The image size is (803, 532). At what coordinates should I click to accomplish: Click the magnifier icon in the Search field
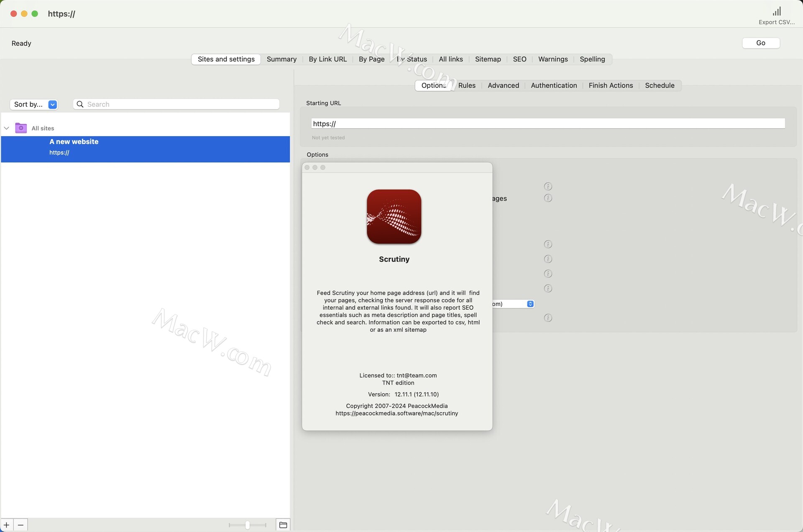point(80,104)
